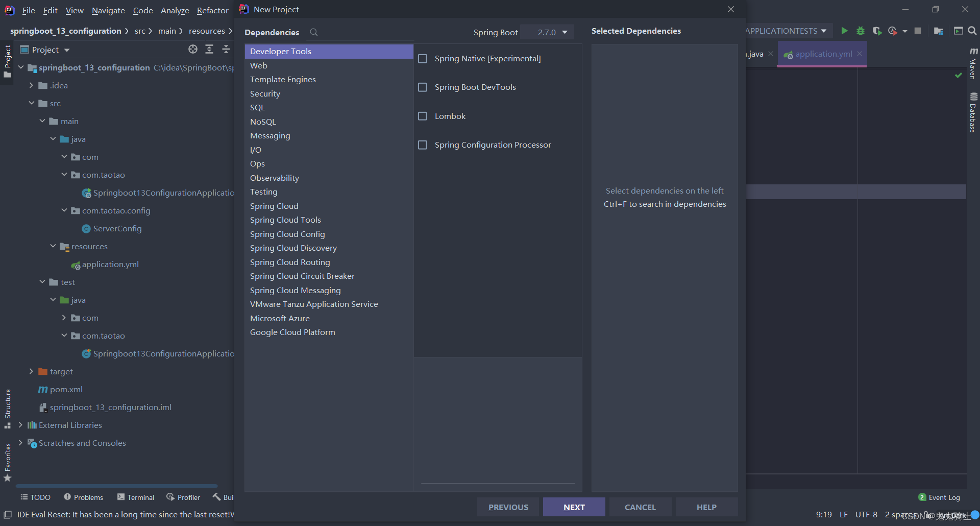980x526 pixels.
Task: Select the Security dependency category
Action: [x=329, y=94]
